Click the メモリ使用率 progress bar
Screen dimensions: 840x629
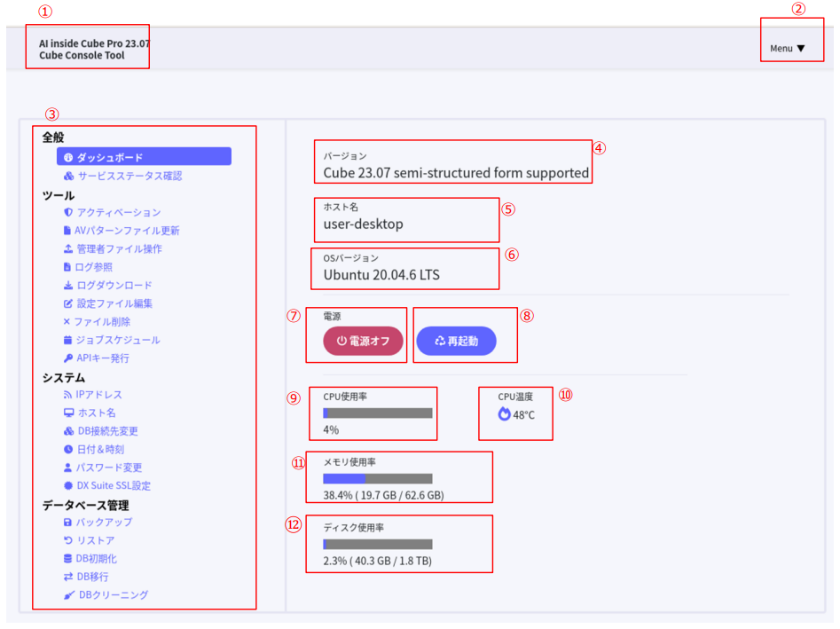click(378, 479)
